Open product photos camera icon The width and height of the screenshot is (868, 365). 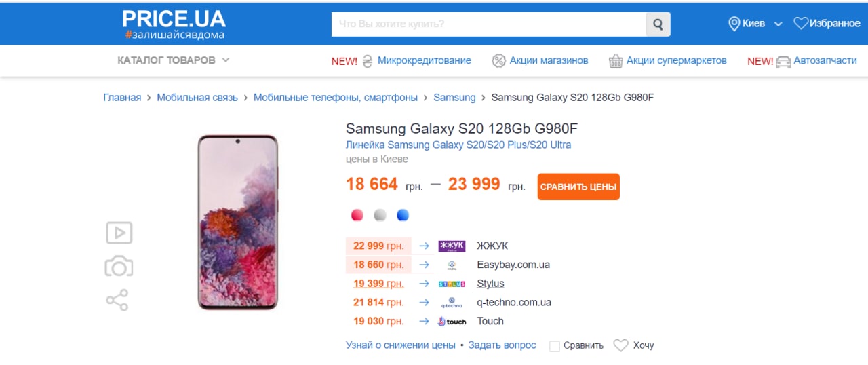[119, 267]
